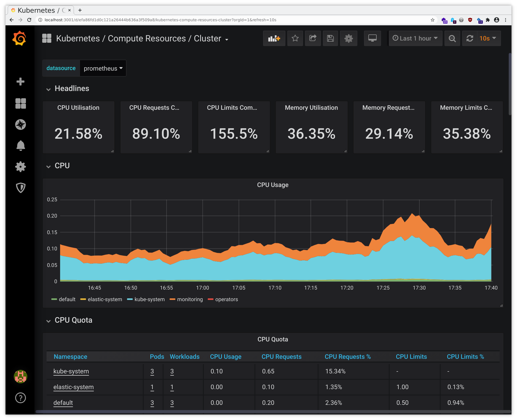The width and height of the screenshot is (517, 420).
Task: Open the share dashboard icon
Action: coord(313,38)
